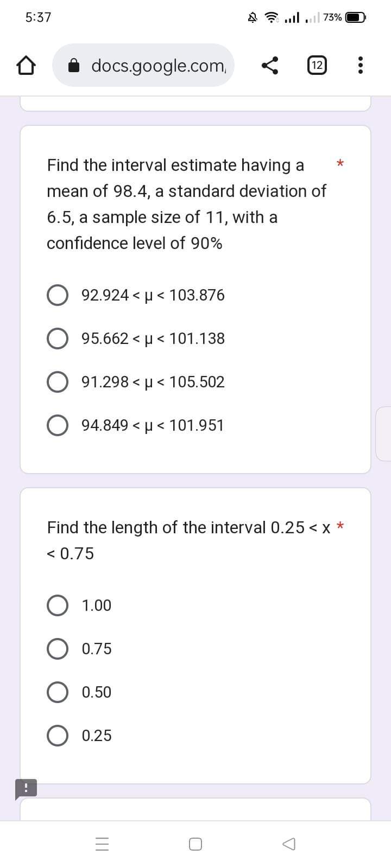The width and height of the screenshot is (391, 868).
Task: Select answer 94.849 < μ < 101.951
Action: pos(58,425)
